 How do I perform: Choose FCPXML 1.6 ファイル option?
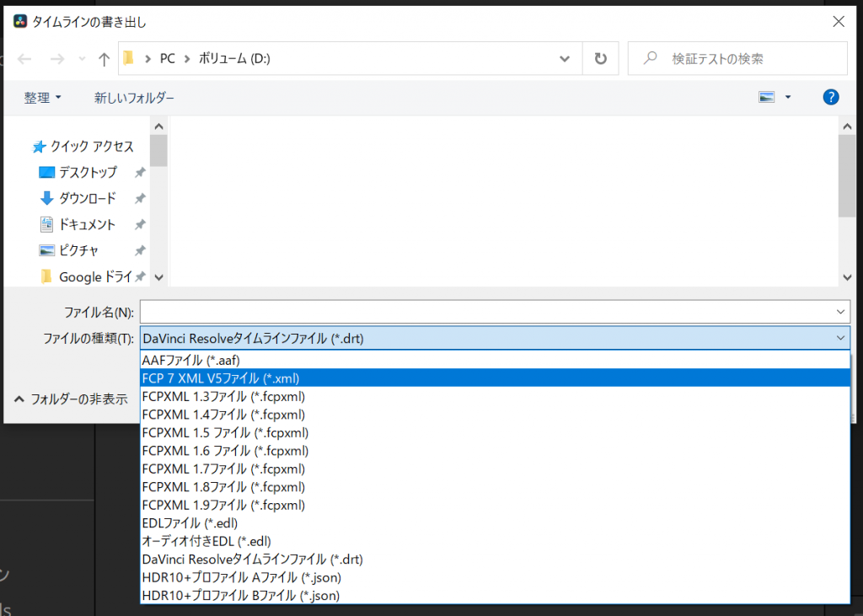(495, 451)
